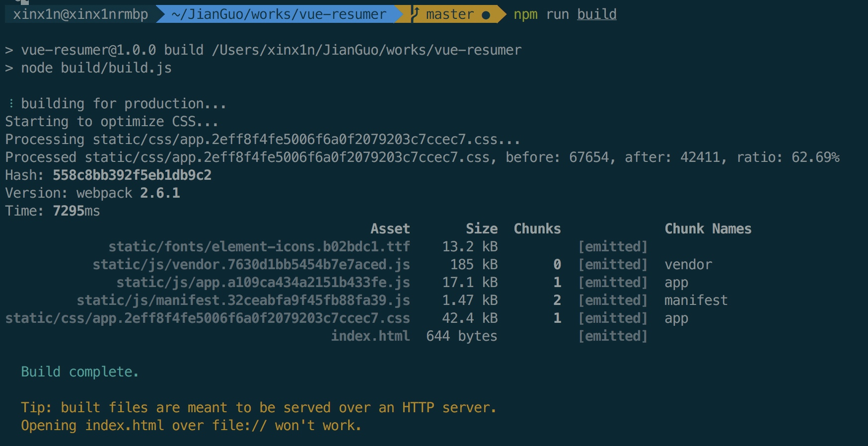Click the Chunk Names column header
This screenshot has width=868, height=446.
point(708,228)
